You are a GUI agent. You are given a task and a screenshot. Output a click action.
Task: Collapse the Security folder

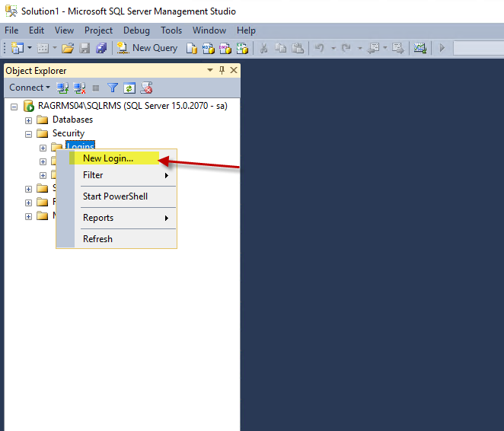tap(29, 134)
